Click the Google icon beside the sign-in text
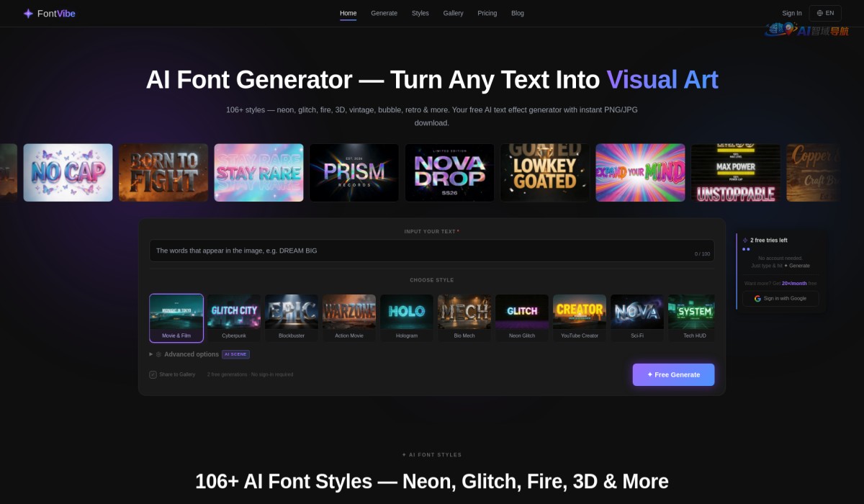 click(x=757, y=298)
